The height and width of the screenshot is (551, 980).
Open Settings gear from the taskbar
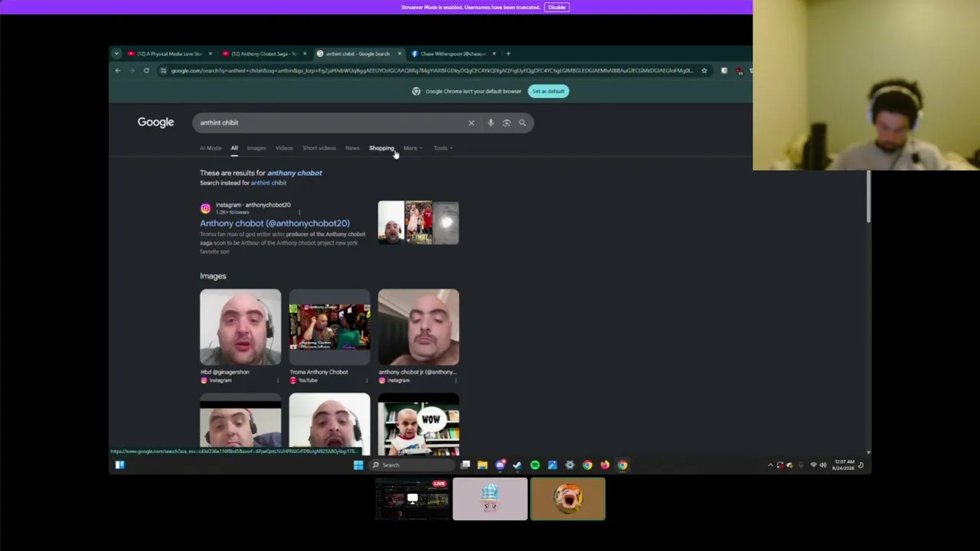(570, 465)
